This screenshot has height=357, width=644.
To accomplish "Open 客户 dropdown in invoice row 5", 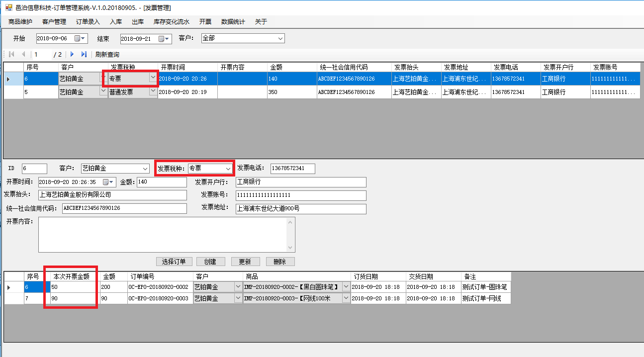I will click(x=103, y=92).
